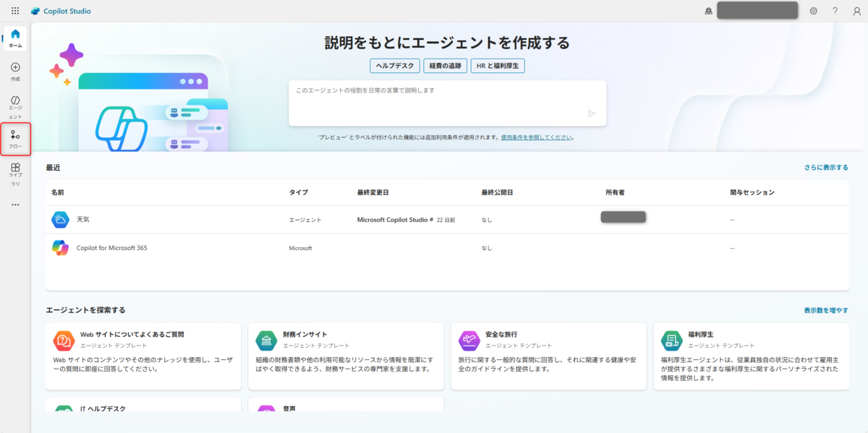Image resolution: width=868 pixels, height=433 pixels.
Task: Select the 経費の追跡 suggestion chip
Action: pyautogui.click(x=445, y=66)
